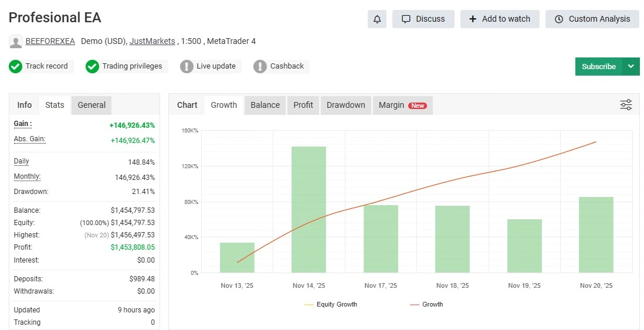The width and height of the screenshot is (644, 330).
Task: Open the JustMarkets broker link
Action: 152,41
